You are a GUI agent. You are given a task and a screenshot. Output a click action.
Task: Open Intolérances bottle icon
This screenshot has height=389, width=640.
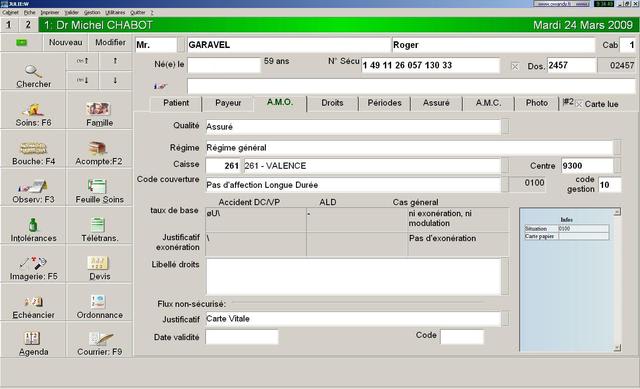pos(33,226)
